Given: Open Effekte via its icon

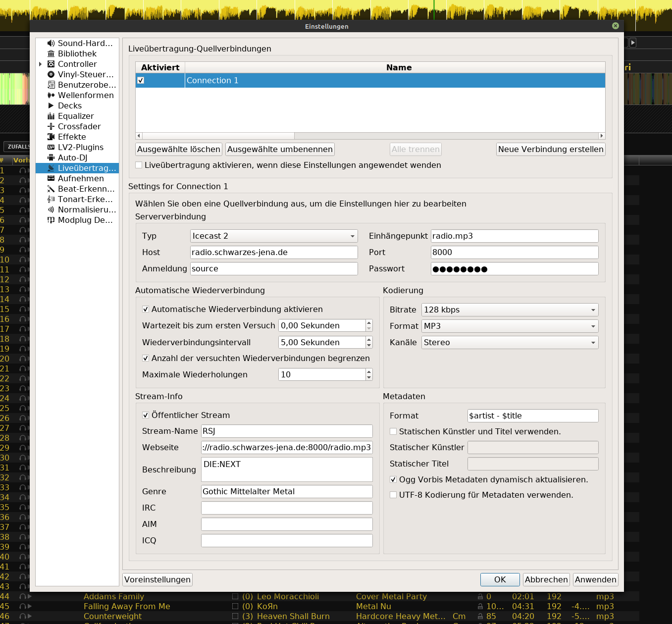Looking at the screenshot, I should 51,137.
